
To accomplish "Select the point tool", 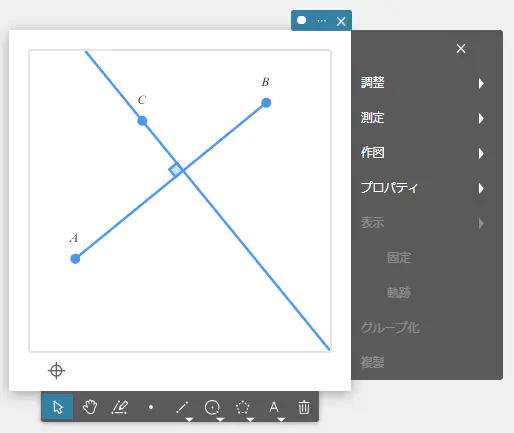I will click(151, 407).
